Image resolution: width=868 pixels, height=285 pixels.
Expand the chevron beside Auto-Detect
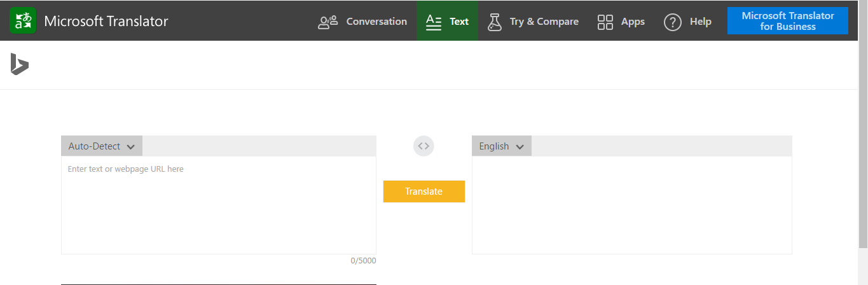(130, 147)
